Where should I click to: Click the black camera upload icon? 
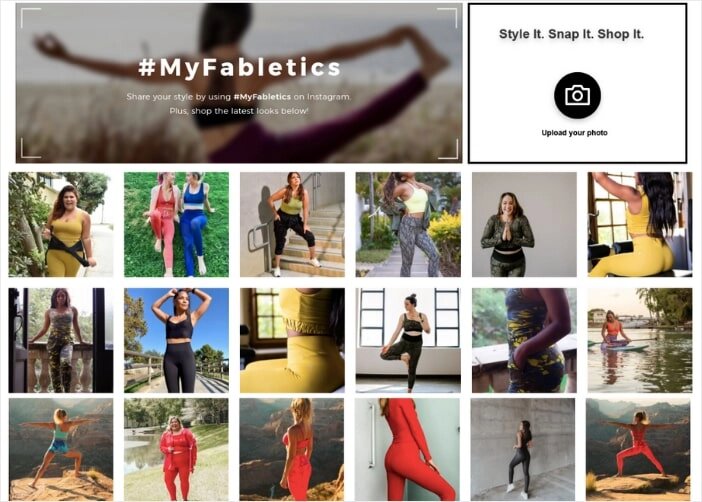click(577, 95)
